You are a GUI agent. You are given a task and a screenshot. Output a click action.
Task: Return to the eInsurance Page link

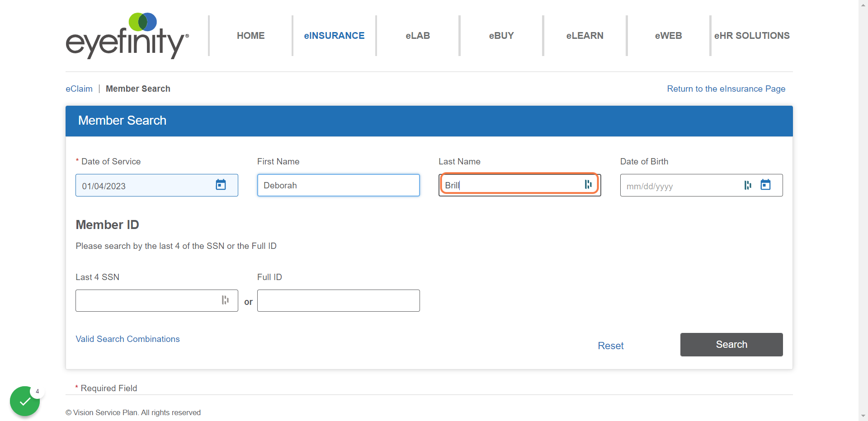pos(726,89)
